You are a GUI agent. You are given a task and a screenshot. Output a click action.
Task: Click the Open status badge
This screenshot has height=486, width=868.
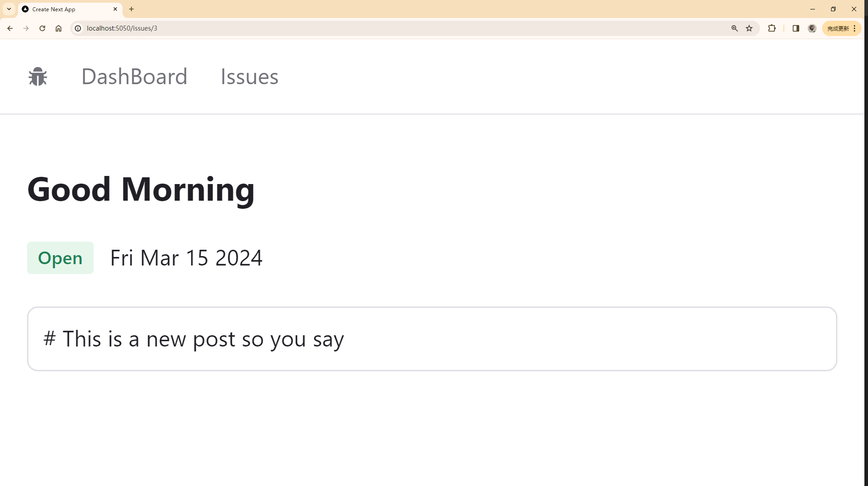[x=60, y=258]
